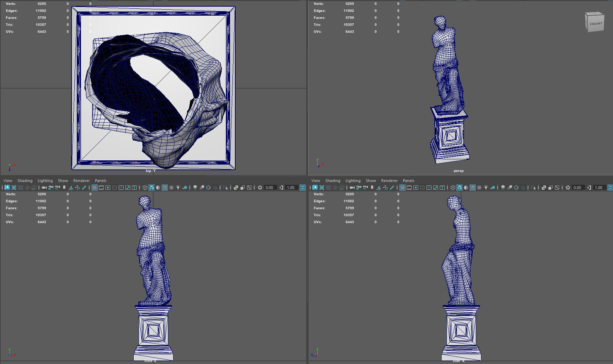Click Anti-aliasing icon in front panel toolbar
Screen dimensions: 613x364
208,188
